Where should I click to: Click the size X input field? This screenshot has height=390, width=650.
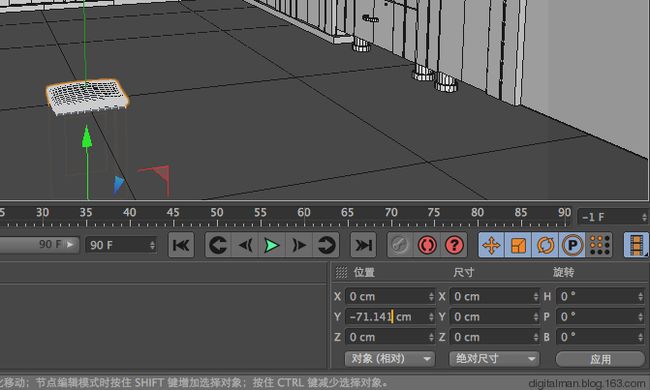point(495,296)
